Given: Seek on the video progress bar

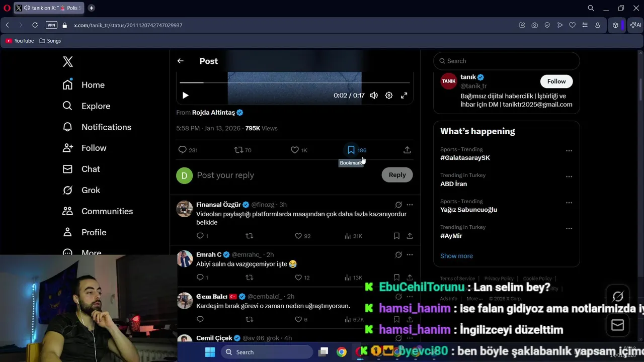Looking at the screenshot, I should point(295,82).
